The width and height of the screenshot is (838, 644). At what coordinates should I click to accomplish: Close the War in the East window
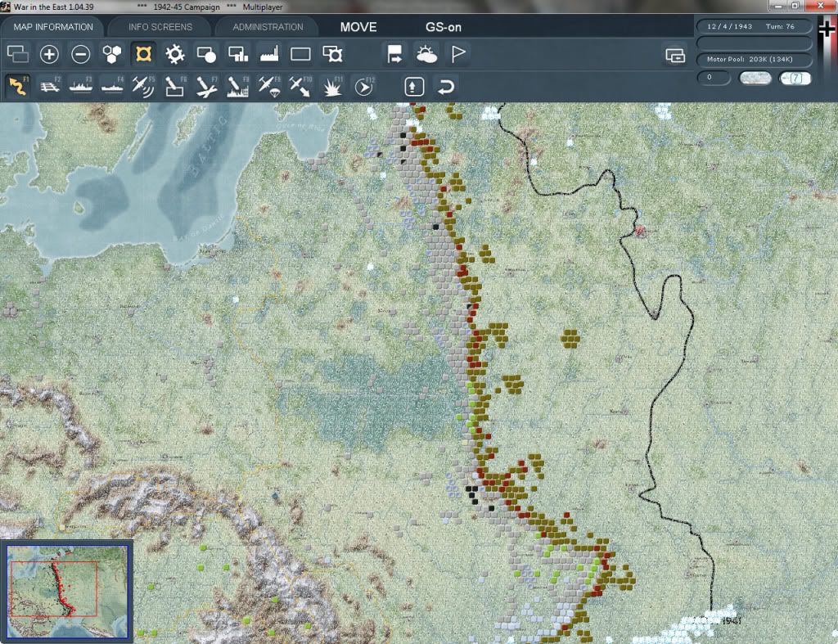[820, 6]
